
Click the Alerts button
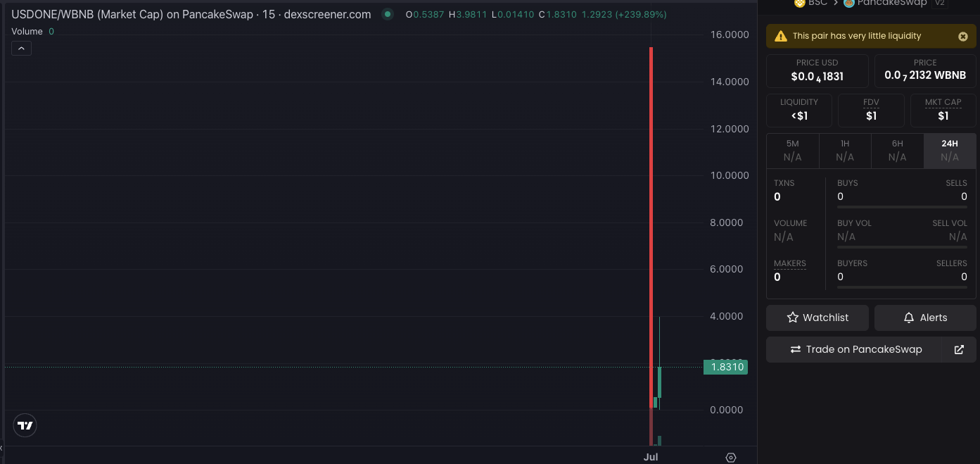coord(924,318)
